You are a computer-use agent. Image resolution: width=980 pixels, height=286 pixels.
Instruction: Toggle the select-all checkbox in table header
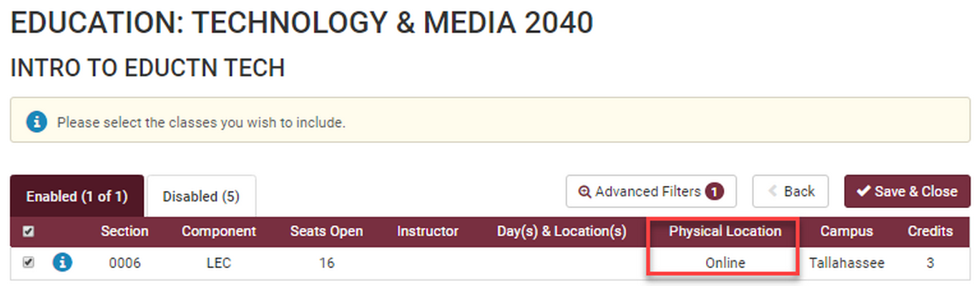tap(29, 232)
